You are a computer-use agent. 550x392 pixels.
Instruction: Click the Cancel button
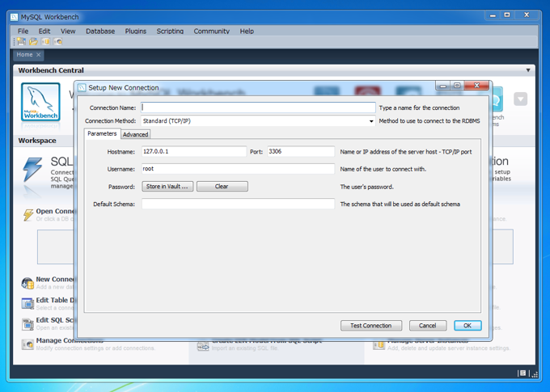click(x=428, y=326)
